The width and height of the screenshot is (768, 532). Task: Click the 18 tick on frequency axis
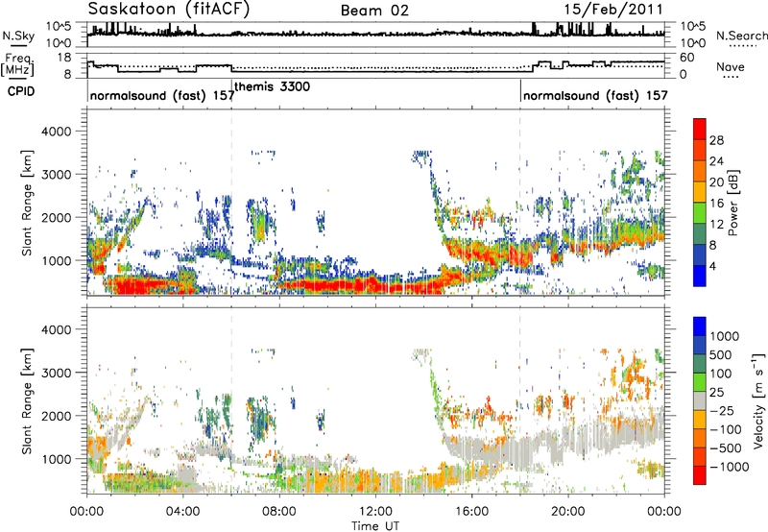click(64, 57)
